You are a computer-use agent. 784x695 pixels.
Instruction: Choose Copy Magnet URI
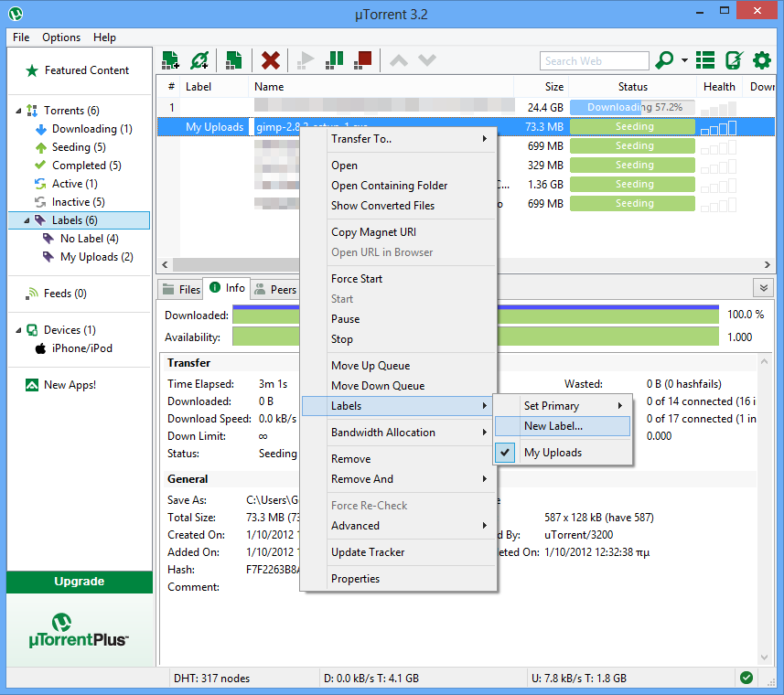coord(399,232)
